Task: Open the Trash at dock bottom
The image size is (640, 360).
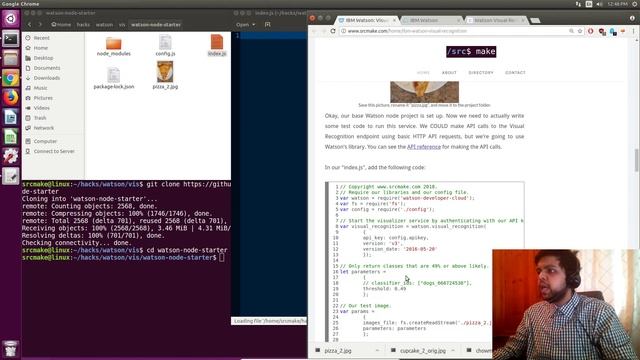Action: point(11,349)
